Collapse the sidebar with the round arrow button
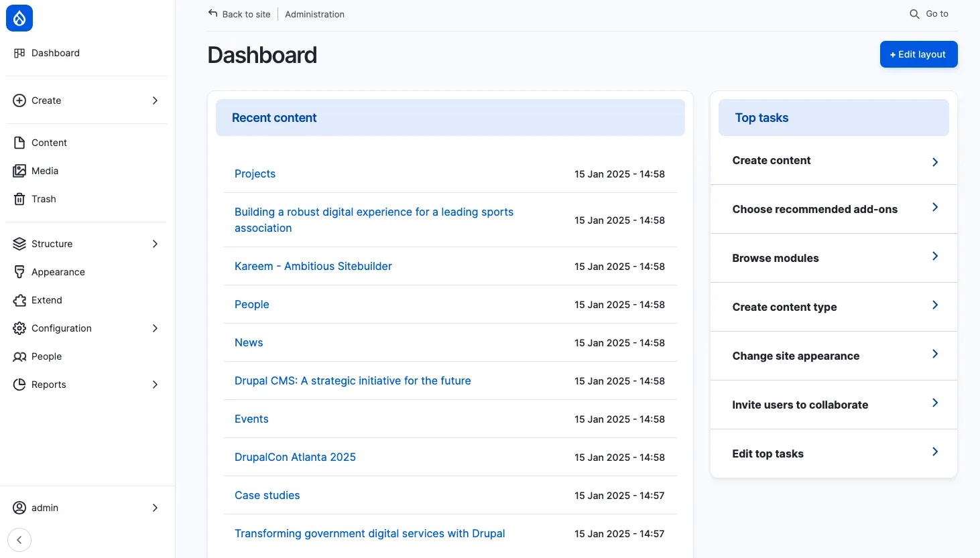The height and width of the screenshot is (558, 980). 19,540
